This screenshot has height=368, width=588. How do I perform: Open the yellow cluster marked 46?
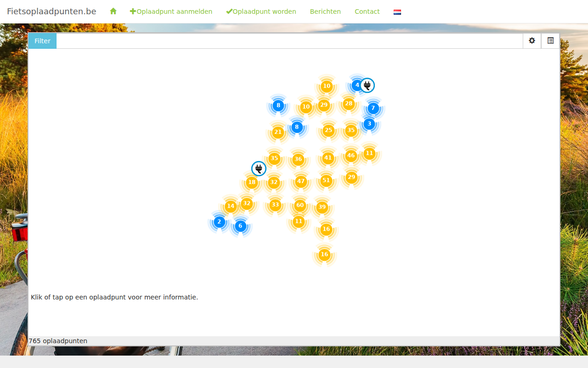(351, 155)
